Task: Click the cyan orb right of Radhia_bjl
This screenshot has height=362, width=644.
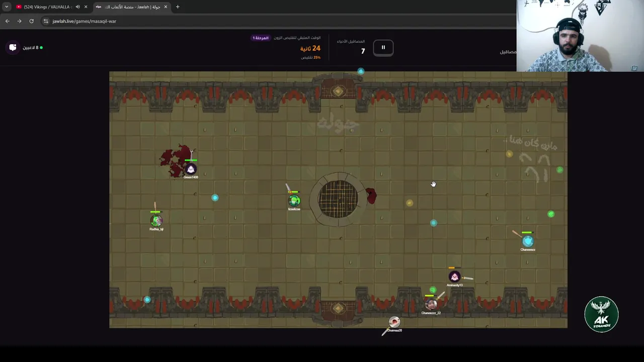Action: pos(215,198)
